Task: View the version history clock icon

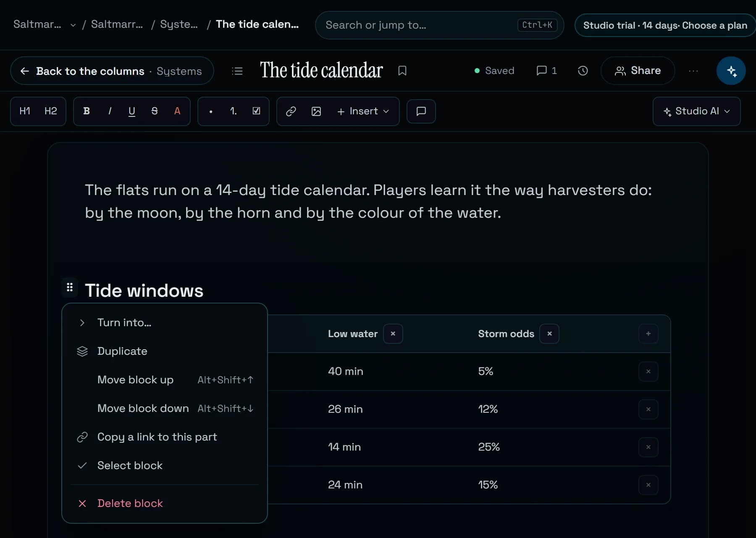Action: [583, 71]
